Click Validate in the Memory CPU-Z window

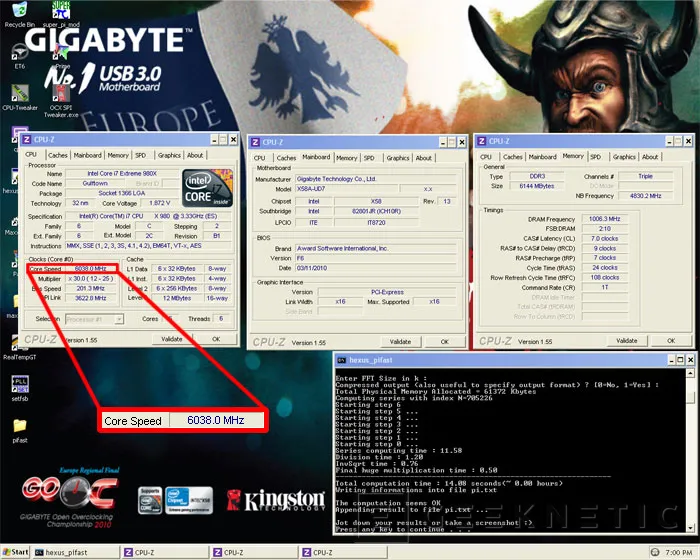click(627, 341)
